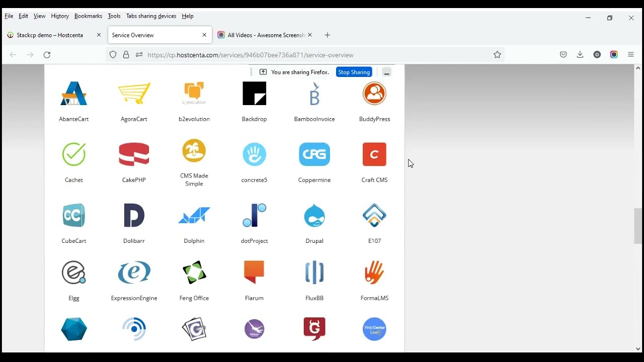
Task: Click the HelpCenter Live round icon
Action: pos(375,330)
